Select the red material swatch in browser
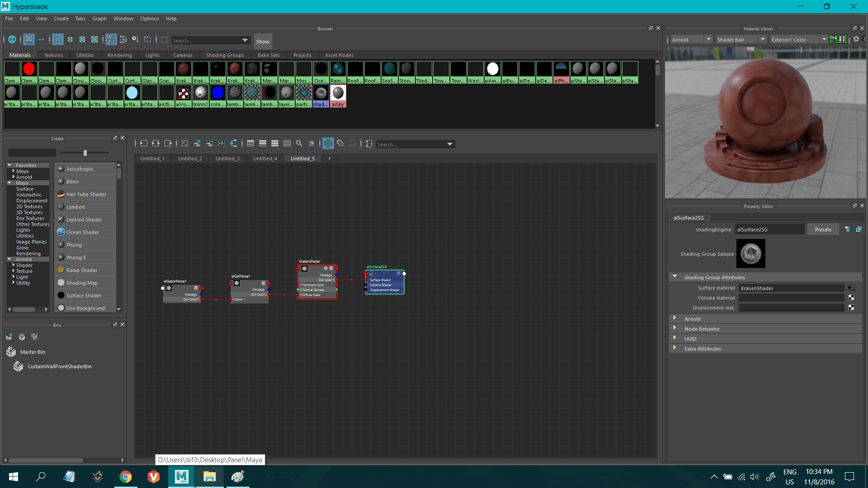This screenshot has height=488, width=868. 29,72
